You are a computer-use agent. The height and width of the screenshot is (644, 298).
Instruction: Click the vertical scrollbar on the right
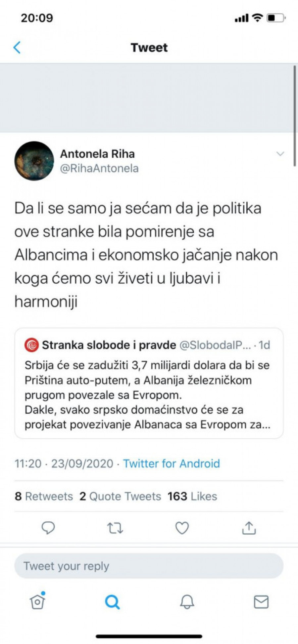[294, 116]
